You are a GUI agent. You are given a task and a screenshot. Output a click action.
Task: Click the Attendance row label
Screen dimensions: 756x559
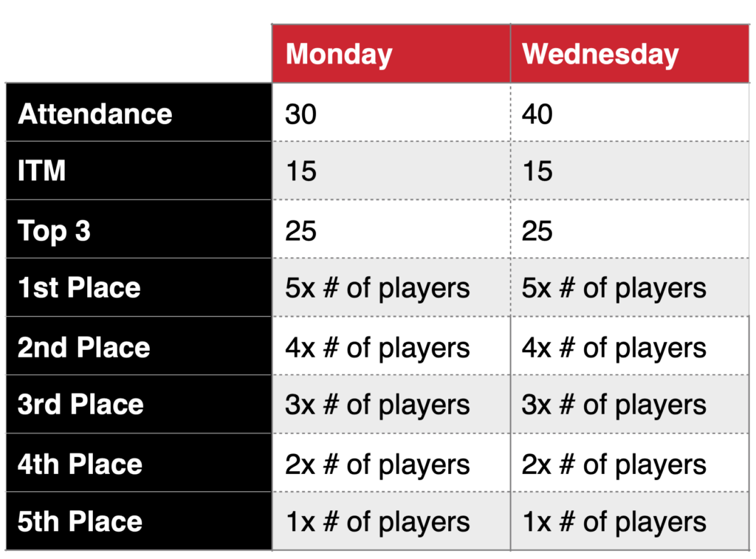[x=139, y=112]
